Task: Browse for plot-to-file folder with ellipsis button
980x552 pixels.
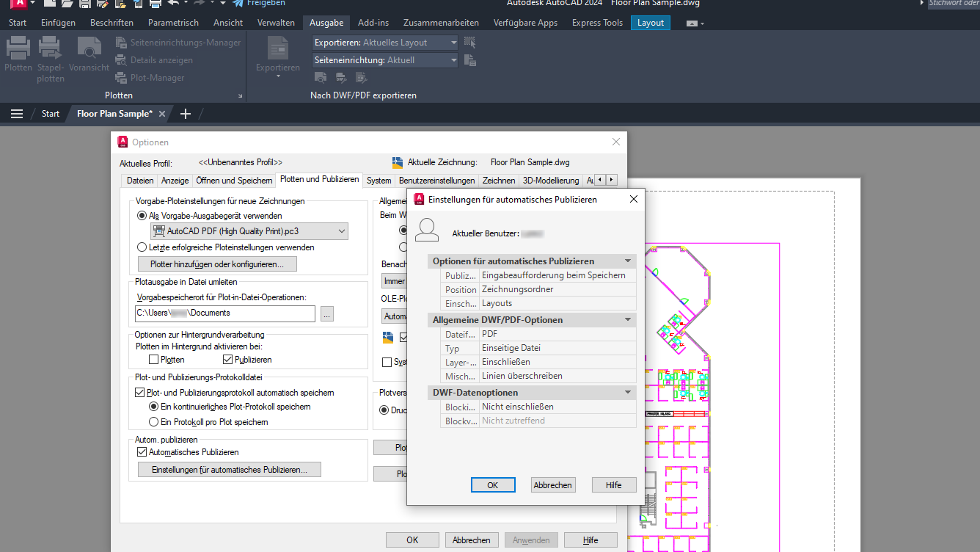Action: coord(327,313)
